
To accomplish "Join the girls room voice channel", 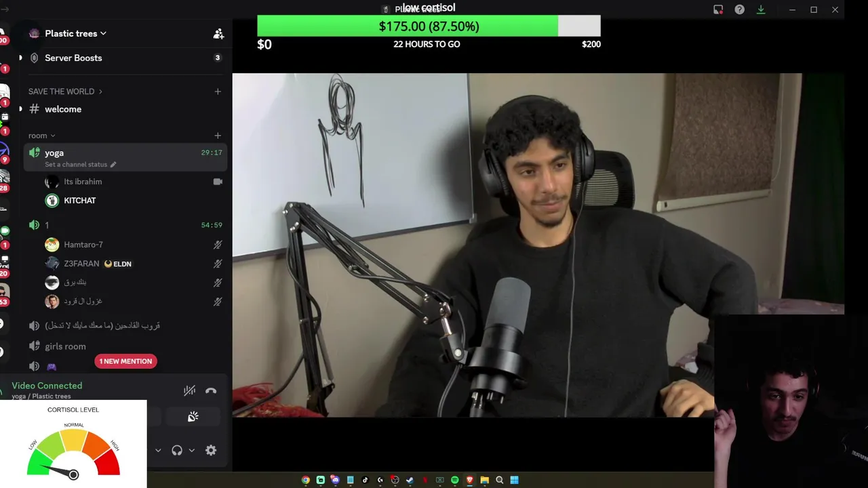I will click(x=125, y=346).
